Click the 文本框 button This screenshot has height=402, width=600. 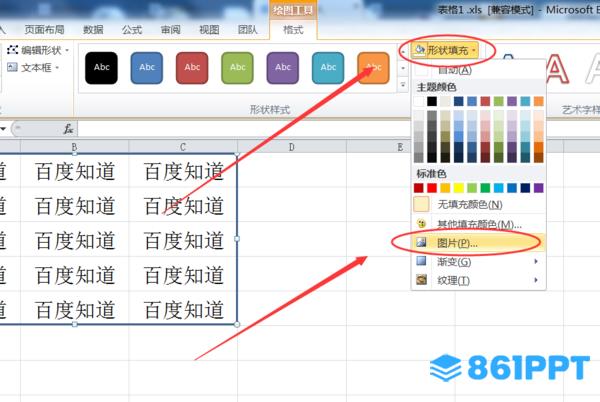(x=33, y=68)
